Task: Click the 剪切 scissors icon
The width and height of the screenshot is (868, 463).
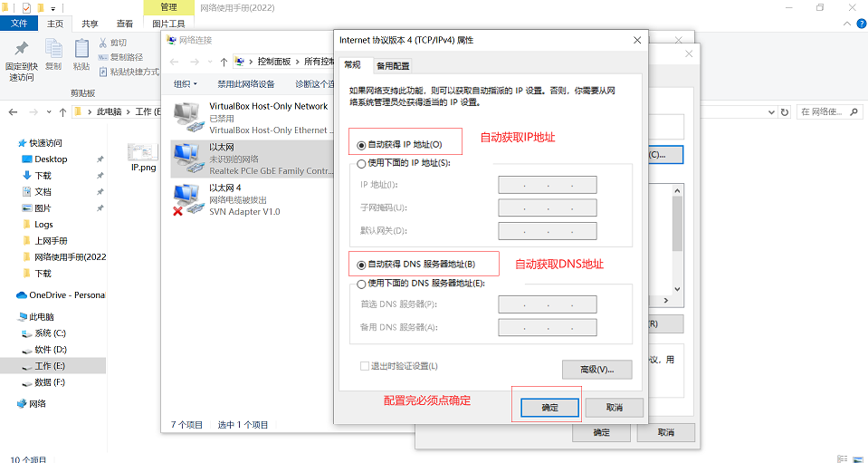Action: (103, 43)
